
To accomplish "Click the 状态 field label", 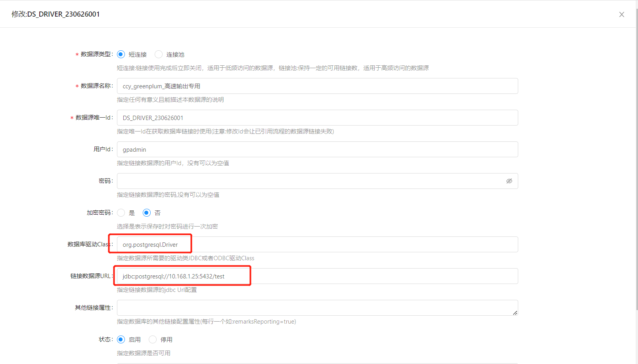I will 105,339.
